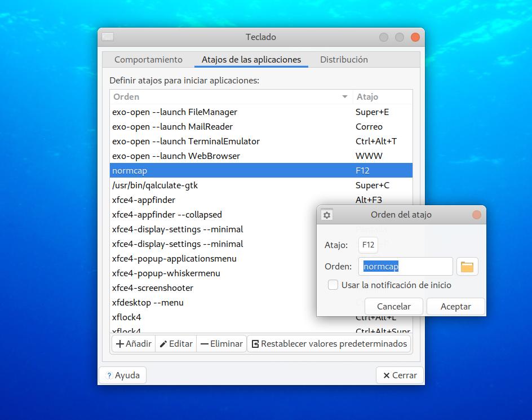Toggle sort arrow on Orden column header
Viewport: 532px width, 420px height.
point(345,97)
